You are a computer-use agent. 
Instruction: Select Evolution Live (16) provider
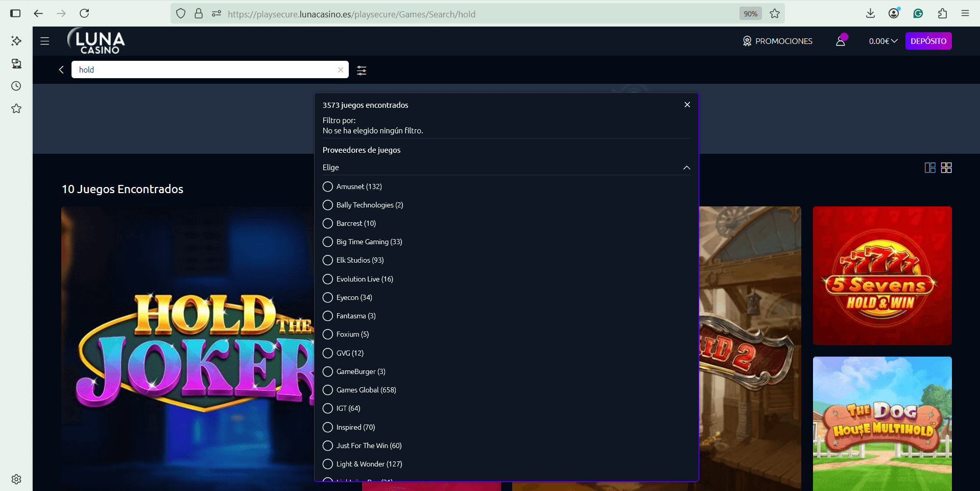pyautogui.click(x=358, y=279)
